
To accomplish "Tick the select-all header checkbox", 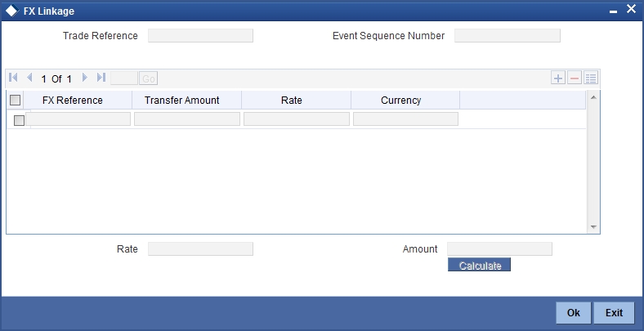I will [x=16, y=100].
